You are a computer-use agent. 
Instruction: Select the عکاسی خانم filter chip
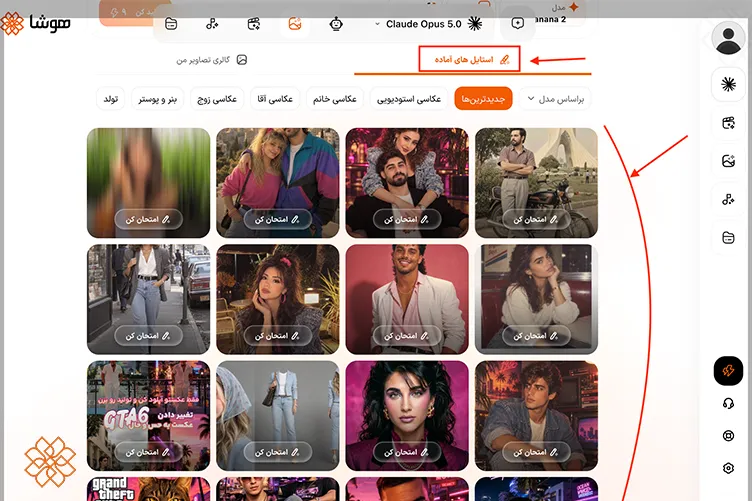tap(335, 99)
